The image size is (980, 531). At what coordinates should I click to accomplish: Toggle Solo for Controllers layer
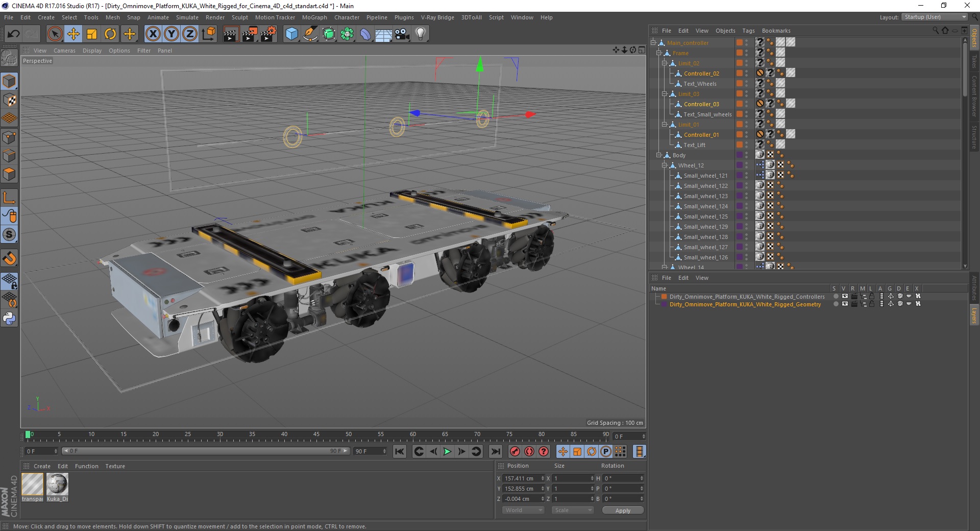[835, 296]
